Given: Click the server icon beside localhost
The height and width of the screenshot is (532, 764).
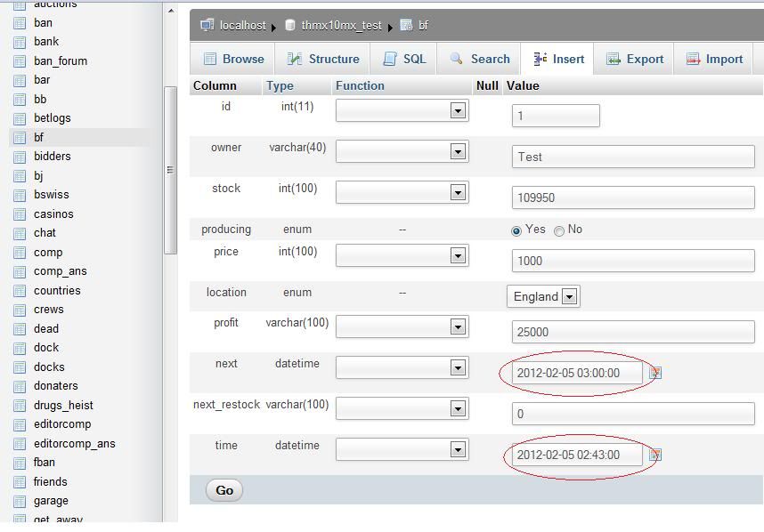Looking at the screenshot, I should click(x=207, y=25).
